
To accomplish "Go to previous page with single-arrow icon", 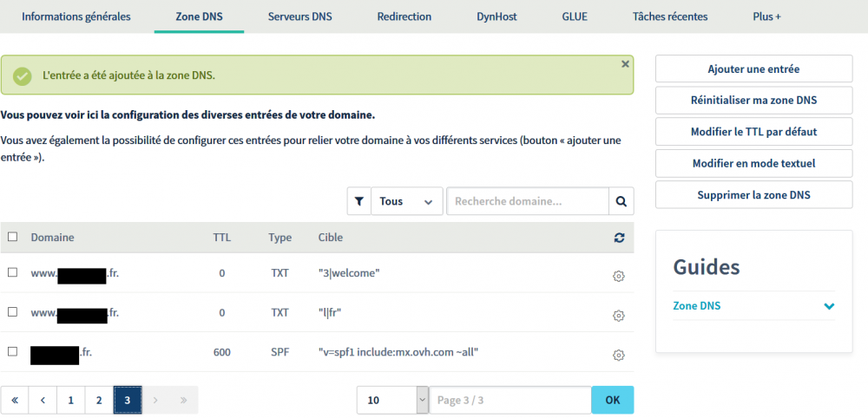I will pyautogui.click(x=43, y=400).
